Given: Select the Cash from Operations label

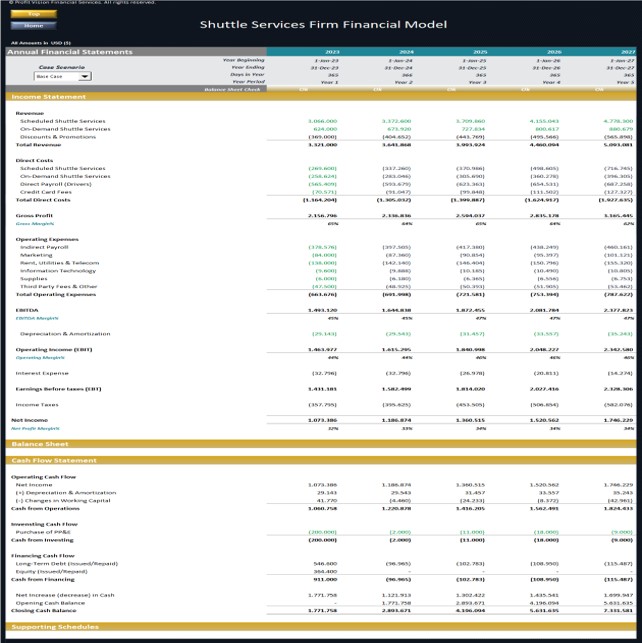Looking at the screenshot, I should click(x=46, y=508).
